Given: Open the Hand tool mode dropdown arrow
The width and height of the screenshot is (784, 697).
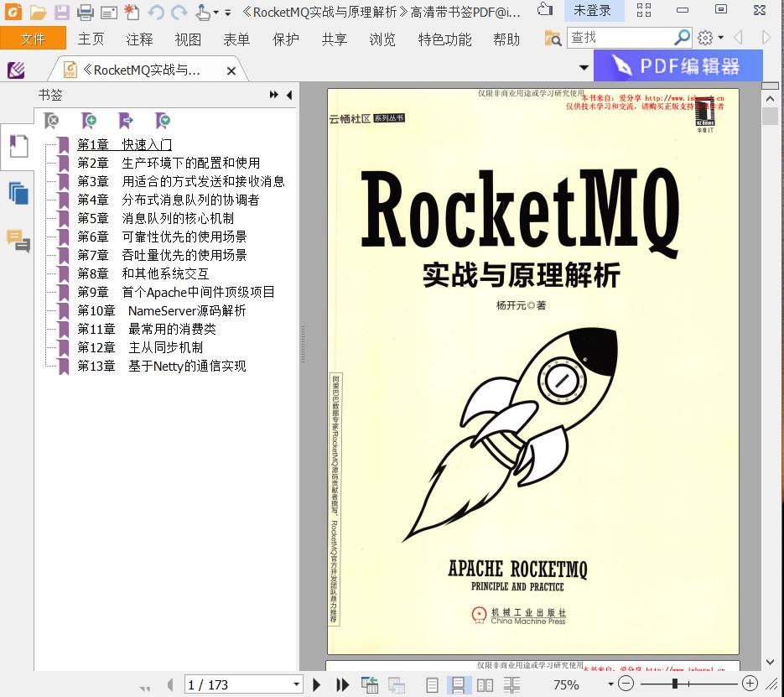Looking at the screenshot, I should tap(216, 13).
